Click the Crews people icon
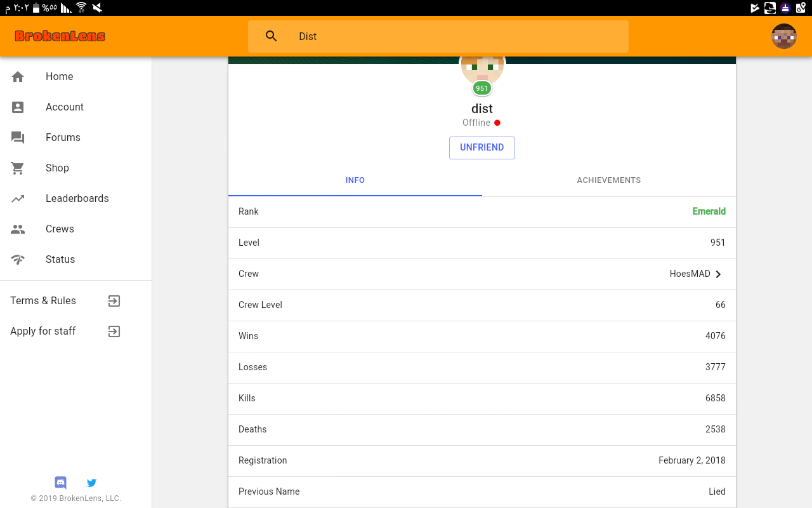Viewport: 812px width, 508px height. 18,229
